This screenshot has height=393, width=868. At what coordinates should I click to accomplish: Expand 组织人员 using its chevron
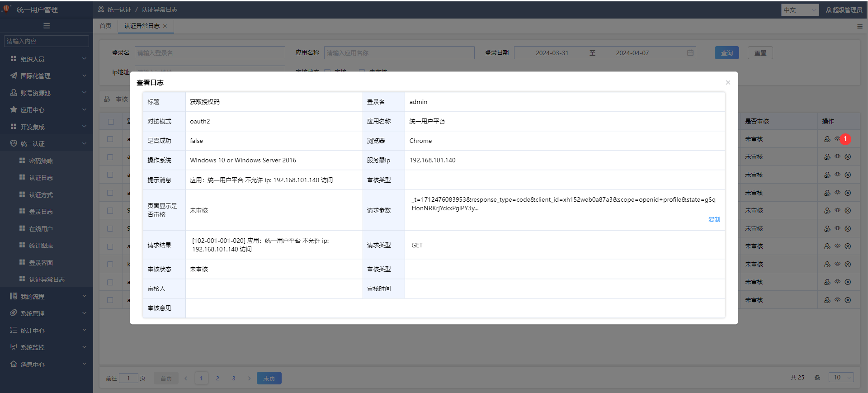tap(84, 59)
